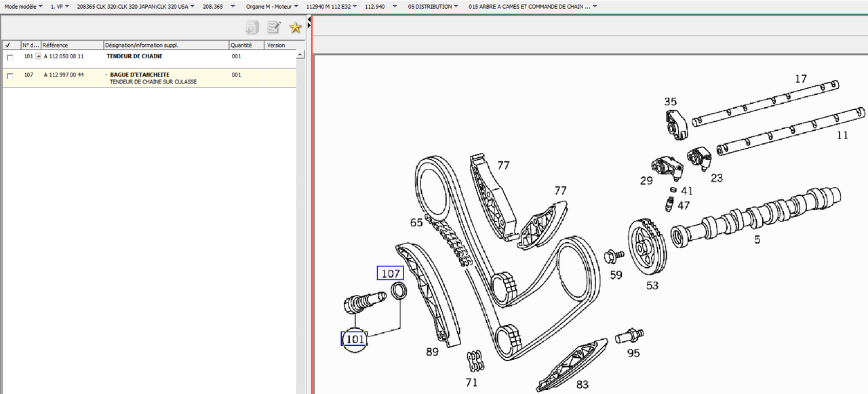The height and width of the screenshot is (394, 868).
Task: Open the 112940 M 112 E32 dropdown
Action: [331, 6]
